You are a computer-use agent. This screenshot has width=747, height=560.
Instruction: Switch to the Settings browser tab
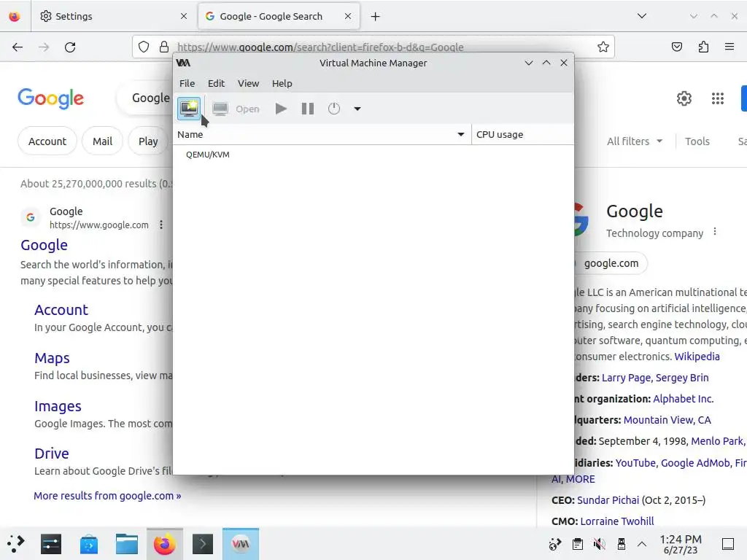click(x=115, y=16)
